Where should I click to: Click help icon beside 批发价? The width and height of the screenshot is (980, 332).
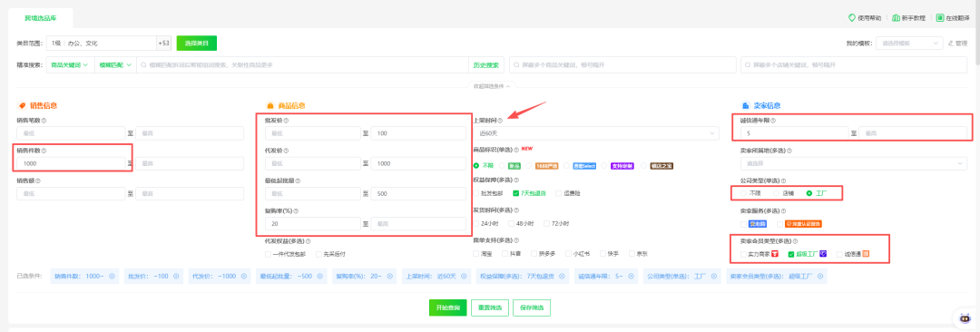tap(286, 121)
